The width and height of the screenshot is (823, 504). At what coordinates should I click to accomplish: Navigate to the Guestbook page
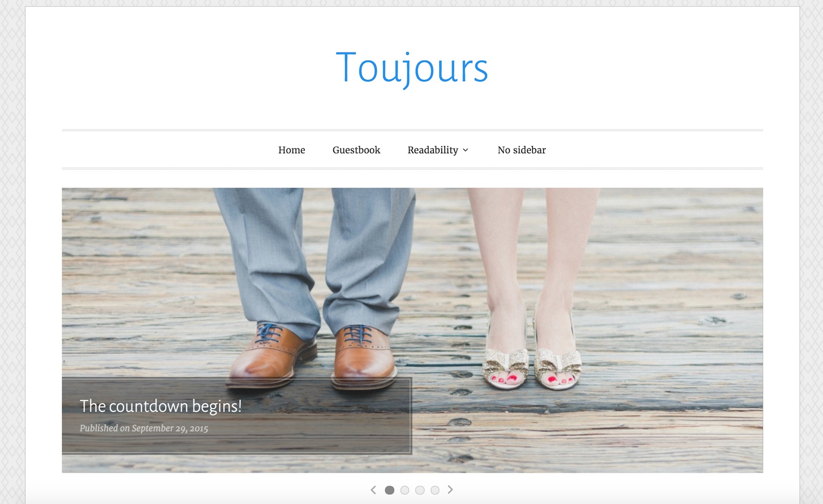coord(356,150)
